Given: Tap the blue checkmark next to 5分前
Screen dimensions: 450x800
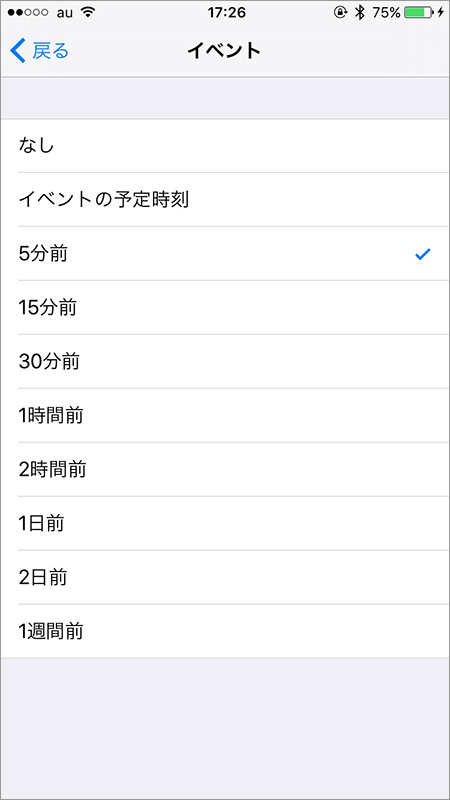Looking at the screenshot, I should click(423, 254).
